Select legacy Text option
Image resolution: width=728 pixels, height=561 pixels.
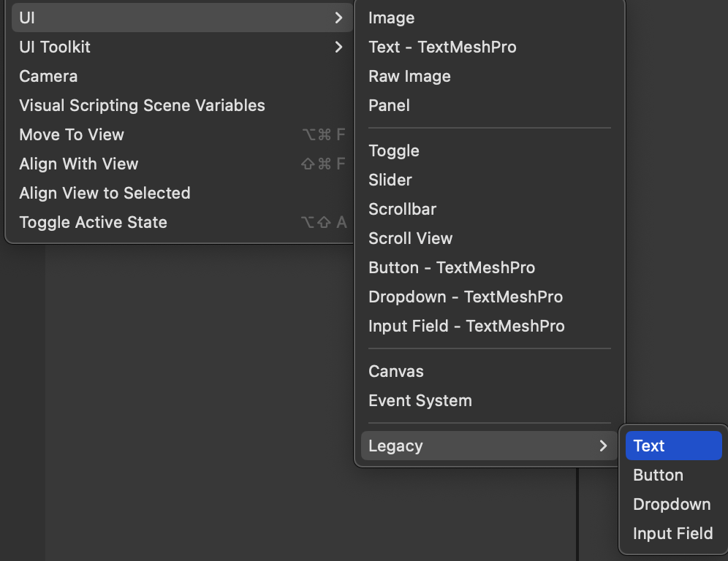[x=672, y=446]
